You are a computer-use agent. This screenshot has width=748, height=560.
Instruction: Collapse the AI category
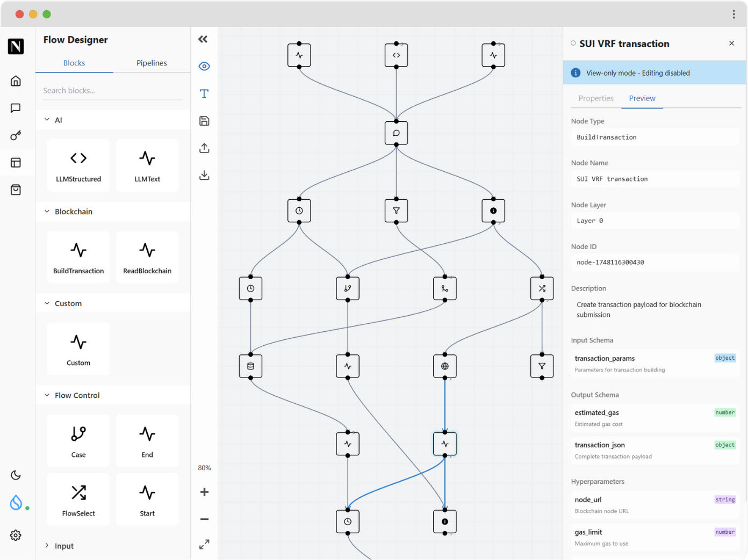pos(113,120)
